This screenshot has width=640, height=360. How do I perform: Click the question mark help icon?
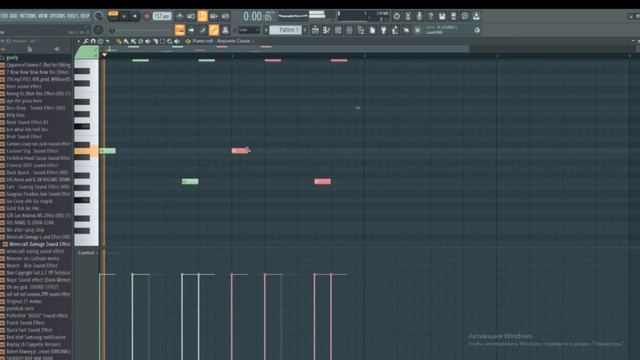431,16
